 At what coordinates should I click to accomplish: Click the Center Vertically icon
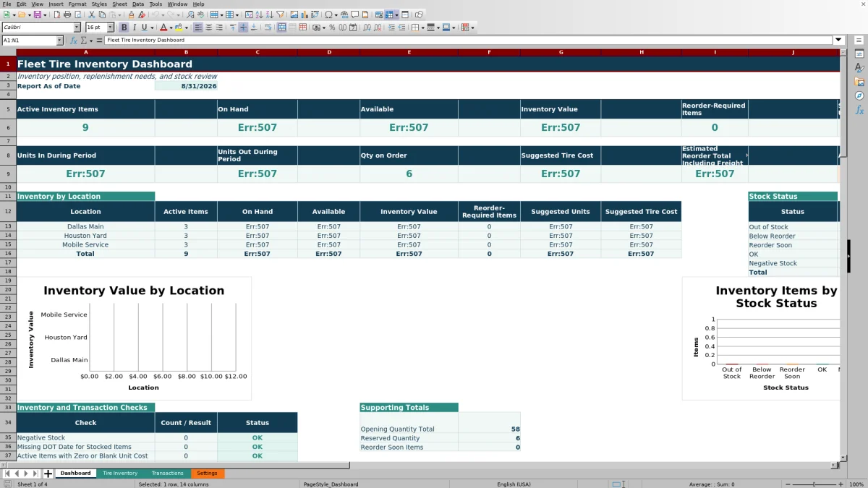pos(243,27)
